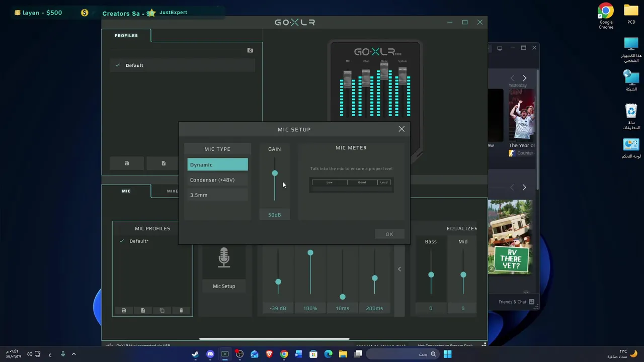Click the microphone image icon

[224, 257]
